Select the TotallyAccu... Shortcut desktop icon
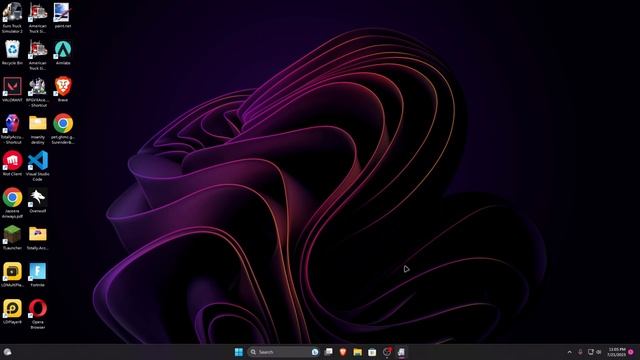 (x=12, y=129)
